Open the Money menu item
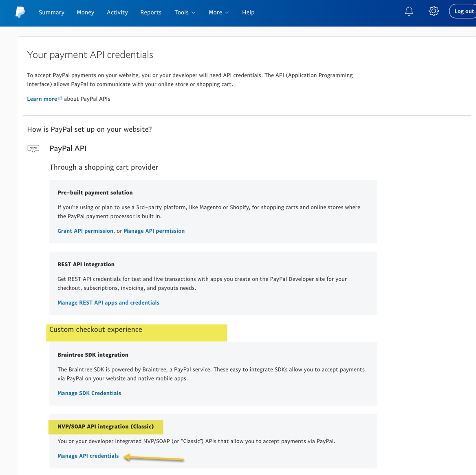 pyautogui.click(x=85, y=13)
